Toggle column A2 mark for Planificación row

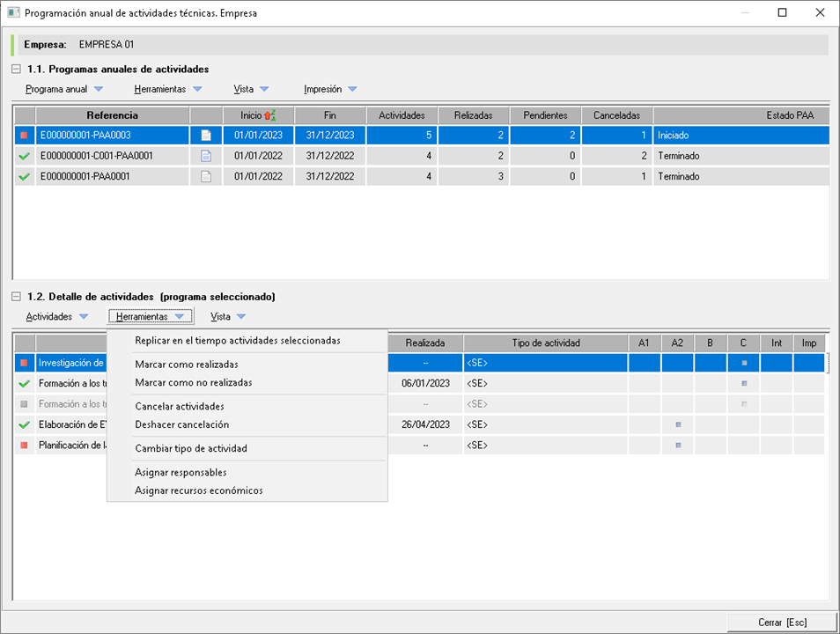tap(677, 446)
